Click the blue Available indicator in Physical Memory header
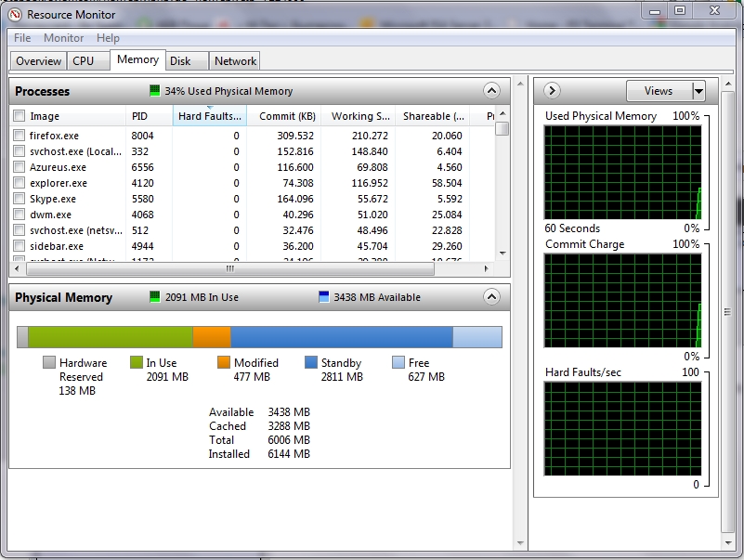 coord(324,297)
